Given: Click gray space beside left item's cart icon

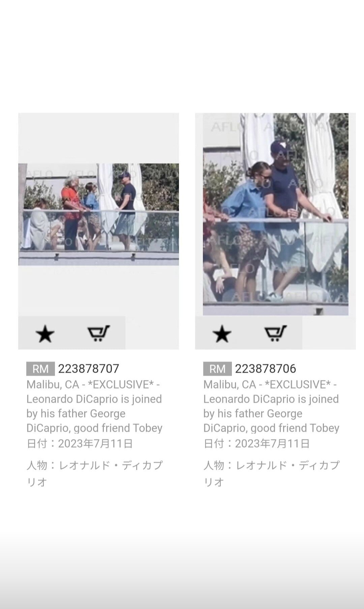Looking at the screenshot, I should click(x=152, y=333).
